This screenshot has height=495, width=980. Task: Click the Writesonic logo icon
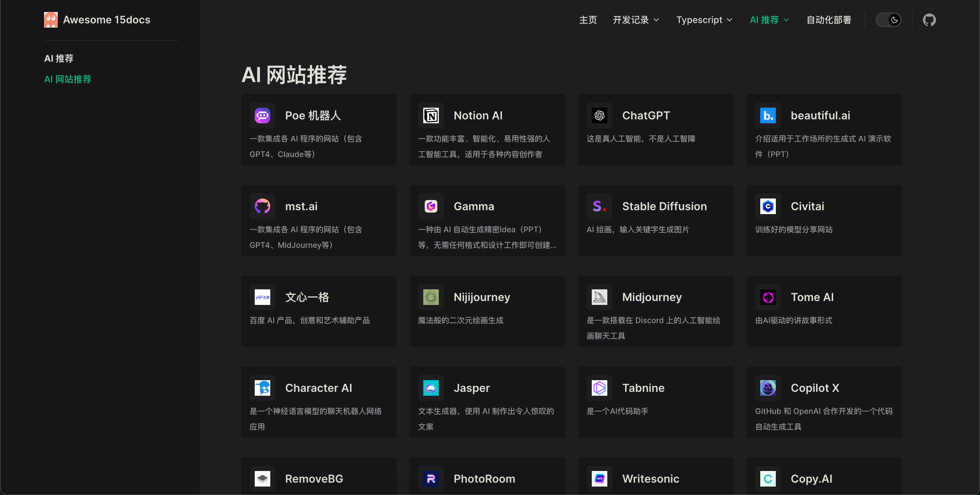pos(599,479)
